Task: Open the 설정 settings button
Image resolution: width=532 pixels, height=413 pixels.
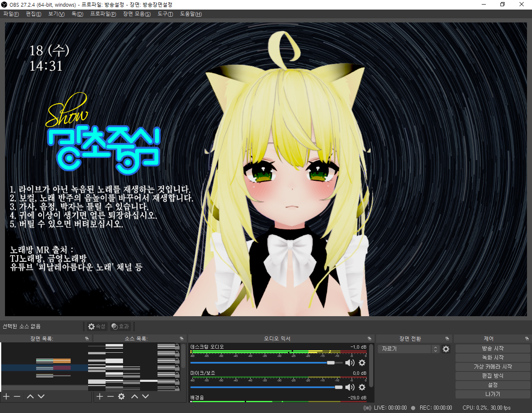Action: [x=493, y=385]
